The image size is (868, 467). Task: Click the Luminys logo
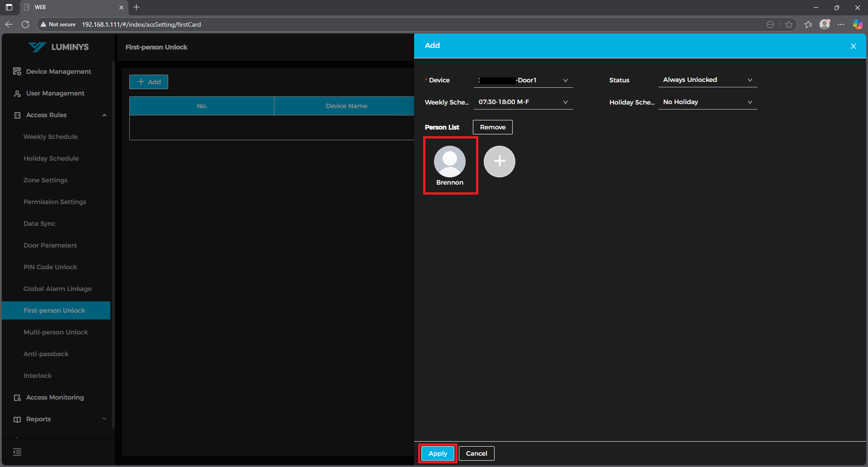coord(59,47)
